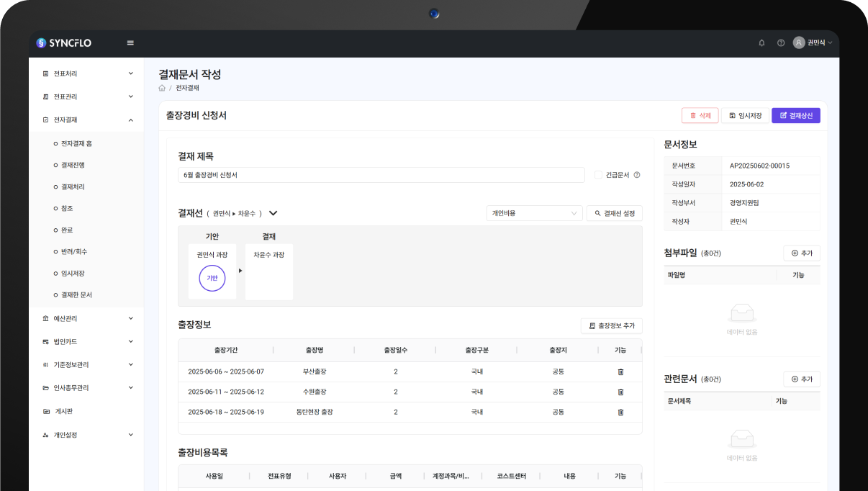Collapse the 결재선 section chevron
868x491 pixels.
click(273, 213)
